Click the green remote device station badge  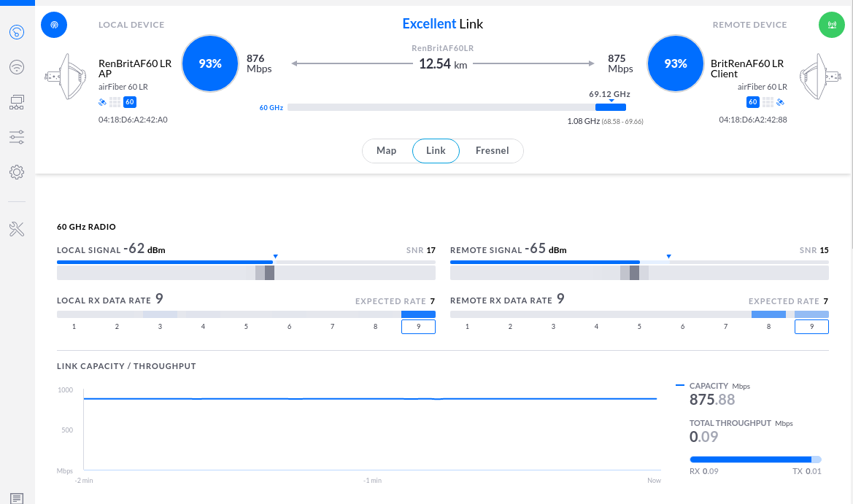[831, 25]
